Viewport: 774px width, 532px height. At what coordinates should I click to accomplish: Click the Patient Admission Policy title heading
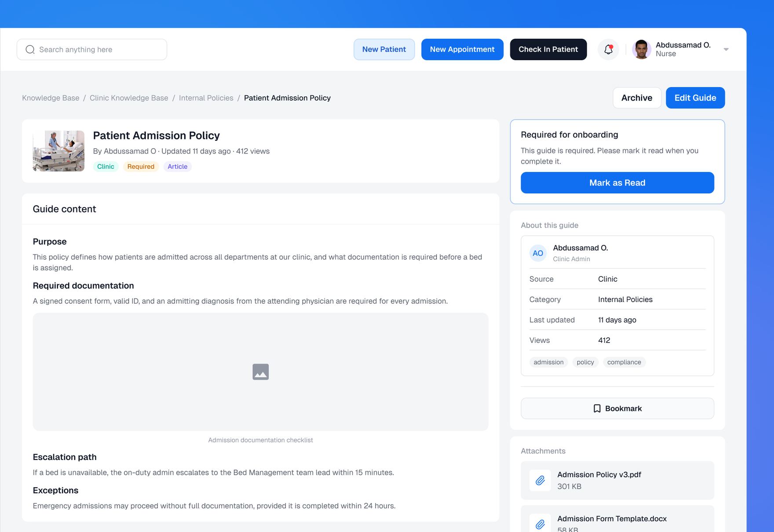pyautogui.click(x=156, y=135)
